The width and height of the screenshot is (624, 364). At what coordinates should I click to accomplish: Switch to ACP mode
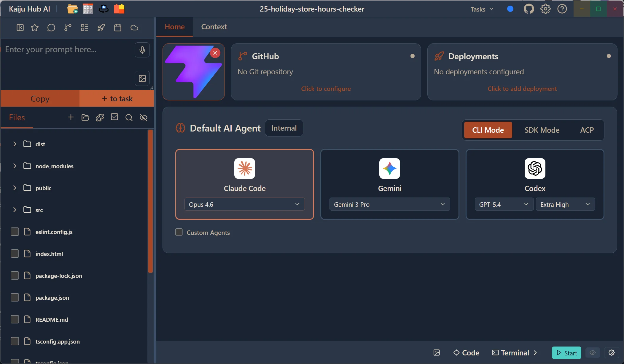(x=587, y=130)
